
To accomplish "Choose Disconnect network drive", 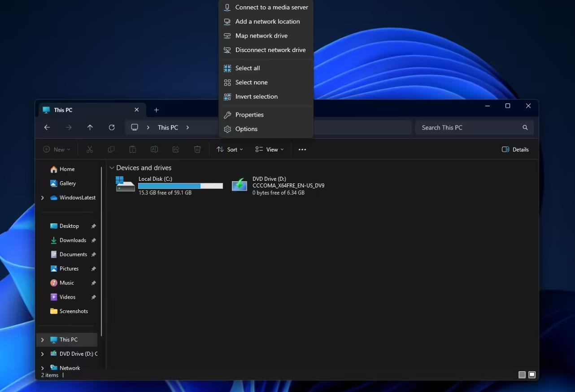I will pos(266,50).
